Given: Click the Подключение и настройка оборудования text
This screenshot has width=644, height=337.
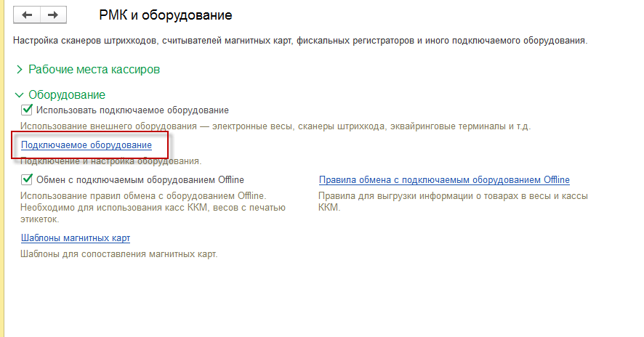Looking at the screenshot, I should pos(111,161).
